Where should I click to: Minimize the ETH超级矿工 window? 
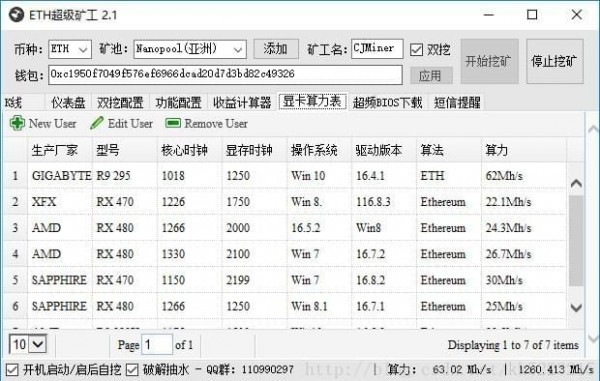pos(489,15)
